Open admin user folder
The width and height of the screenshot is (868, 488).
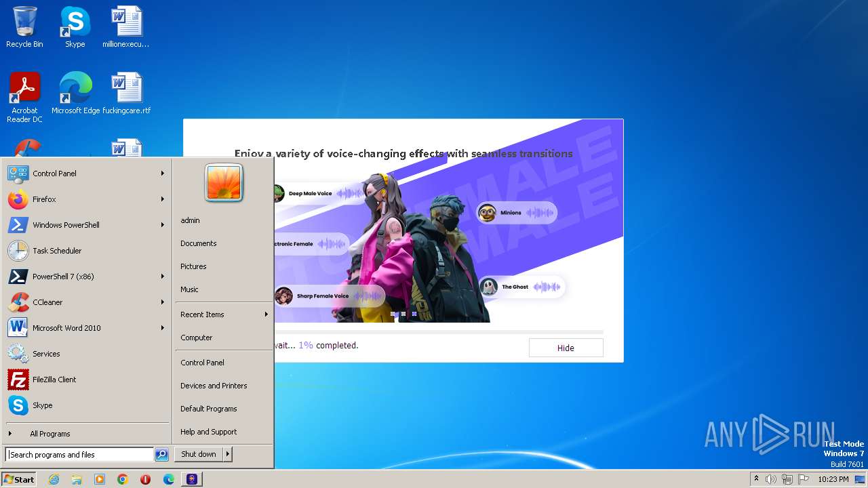224,220
